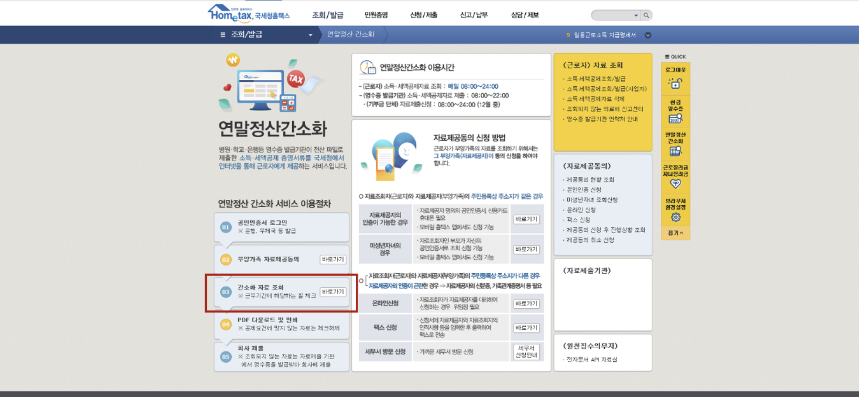
Task: Expand the 조회/발급 breadcrumb dropdown
Action: [311, 35]
